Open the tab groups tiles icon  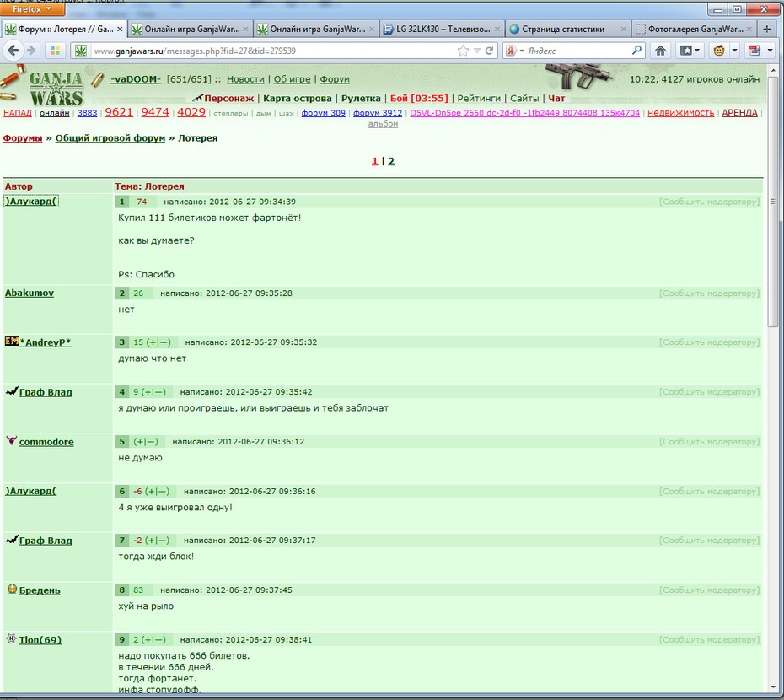tap(55, 51)
